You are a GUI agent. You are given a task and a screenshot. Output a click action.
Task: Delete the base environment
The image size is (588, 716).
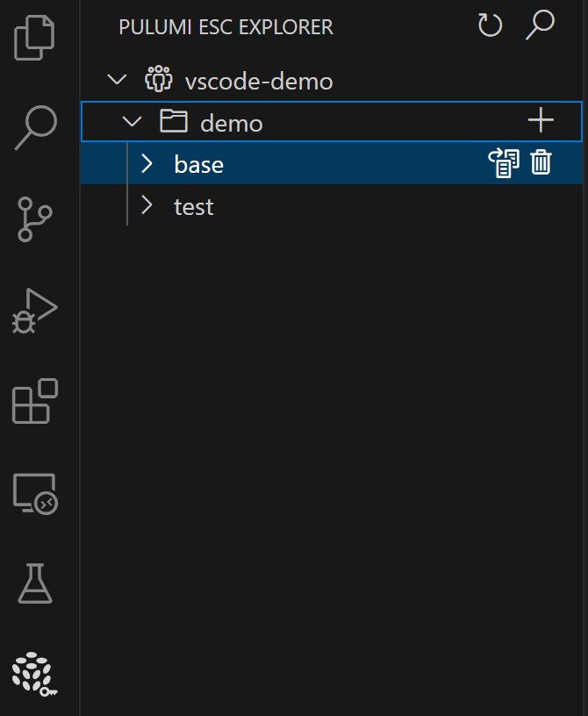coord(541,163)
